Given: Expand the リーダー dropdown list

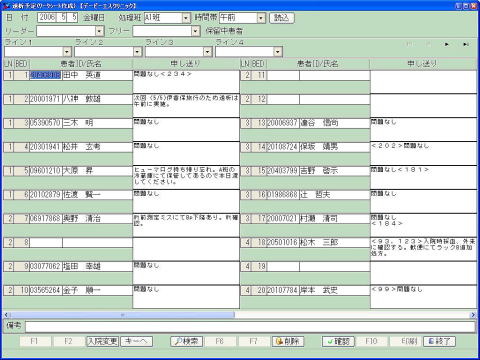Looking at the screenshot, I should coord(99,31).
